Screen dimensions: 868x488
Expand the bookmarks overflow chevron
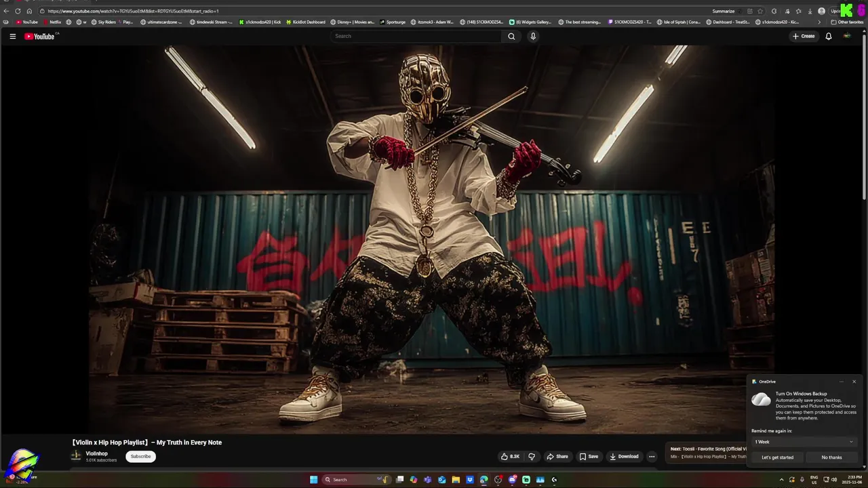click(819, 22)
